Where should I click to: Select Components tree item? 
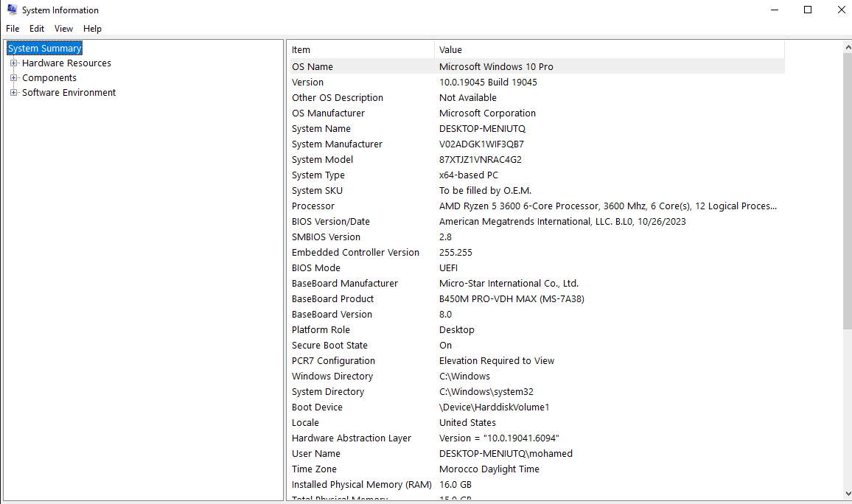pyautogui.click(x=49, y=77)
